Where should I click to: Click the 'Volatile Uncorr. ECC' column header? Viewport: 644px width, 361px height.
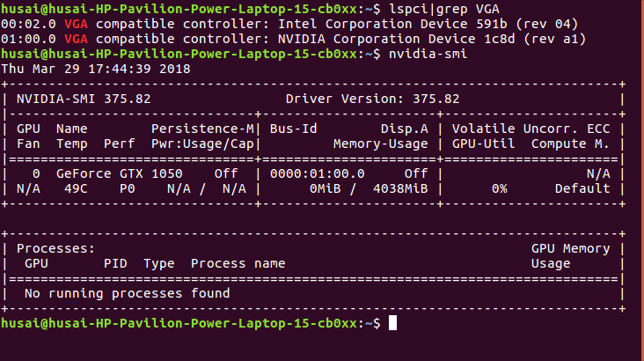click(x=531, y=129)
